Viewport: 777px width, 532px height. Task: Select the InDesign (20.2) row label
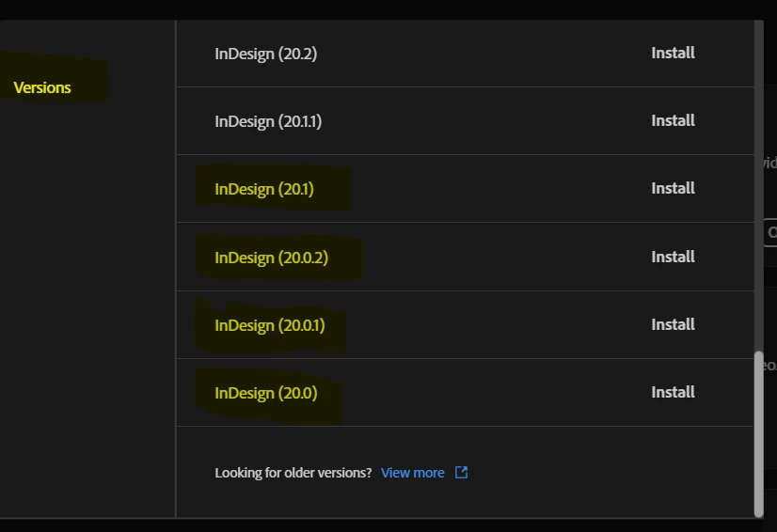point(265,54)
